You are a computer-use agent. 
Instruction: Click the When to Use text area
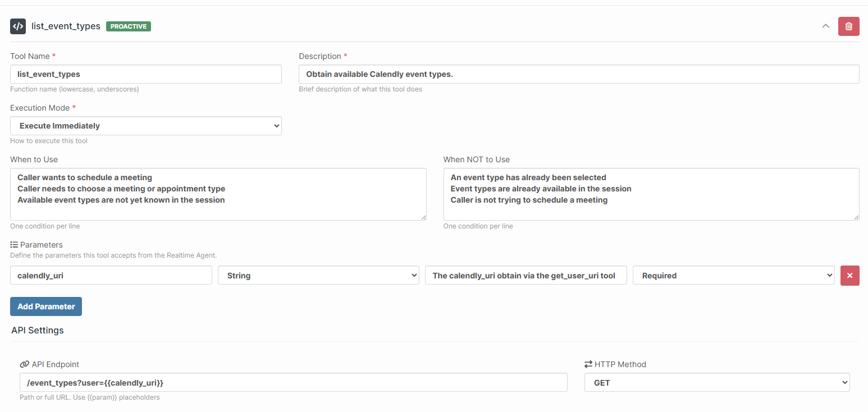tap(218, 194)
